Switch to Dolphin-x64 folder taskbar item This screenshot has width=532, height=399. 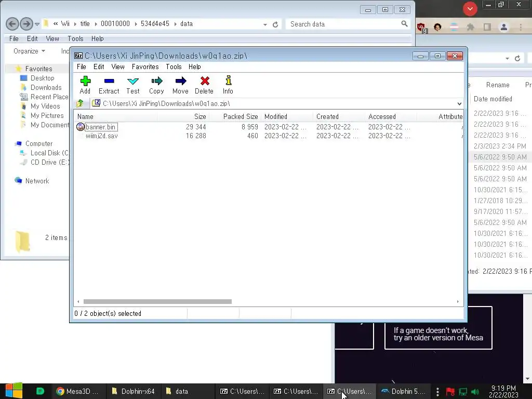click(x=134, y=391)
